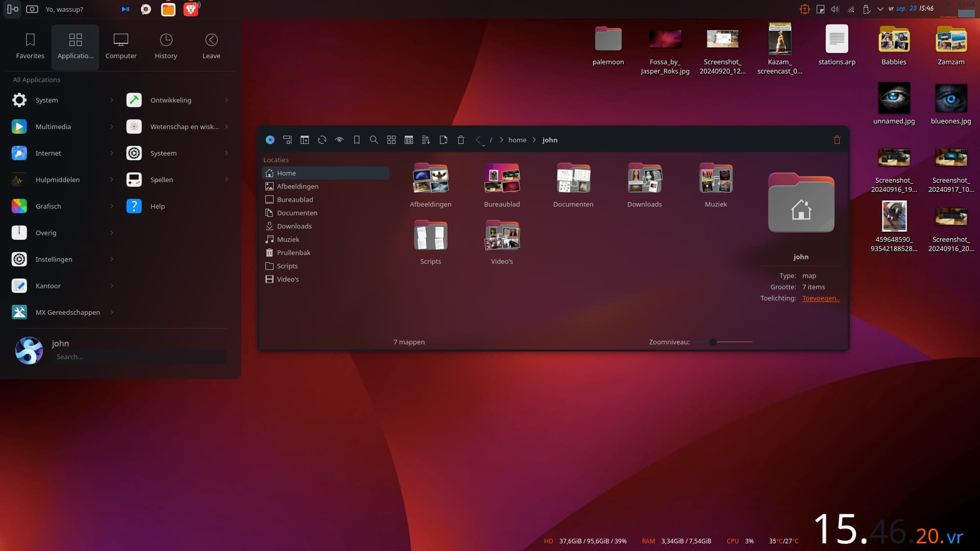Click the Toevoegen.. link for Toelichting

pyautogui.click(x=821, y=298)
